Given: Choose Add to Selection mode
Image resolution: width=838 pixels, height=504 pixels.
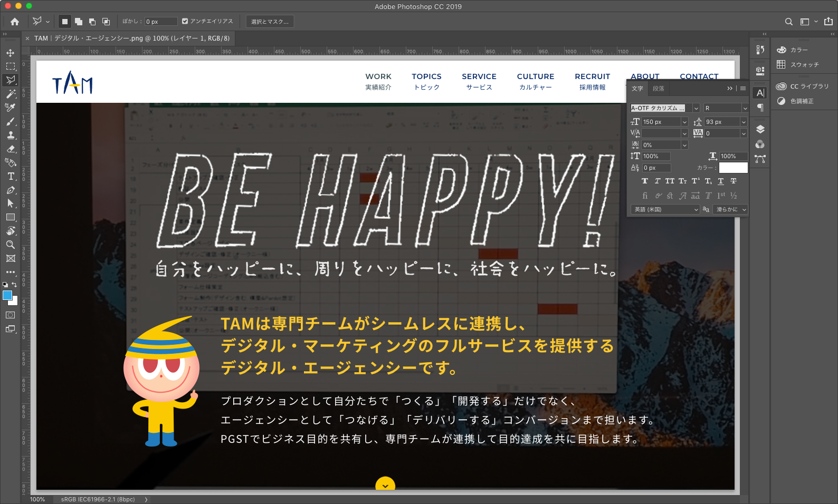Looking at the screenshot, I should click(79, 22).
